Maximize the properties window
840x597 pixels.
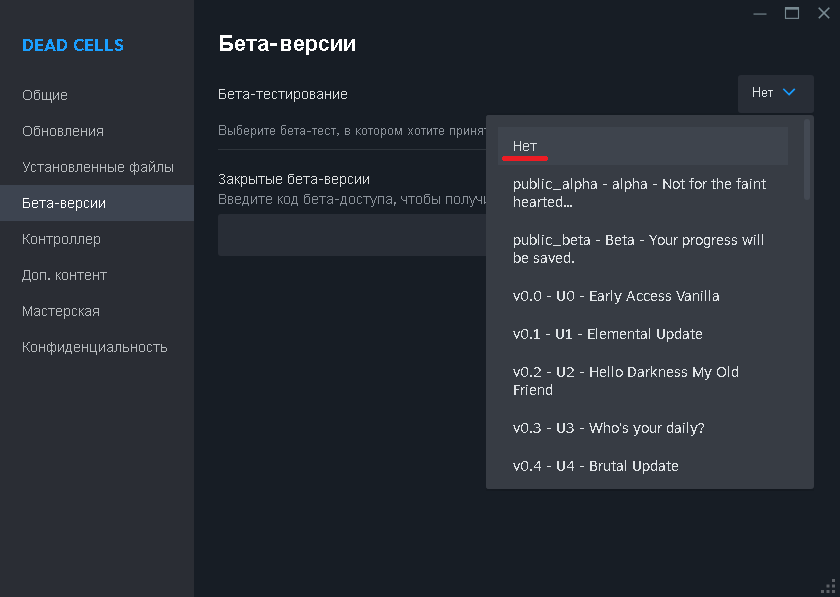[792, 13]
